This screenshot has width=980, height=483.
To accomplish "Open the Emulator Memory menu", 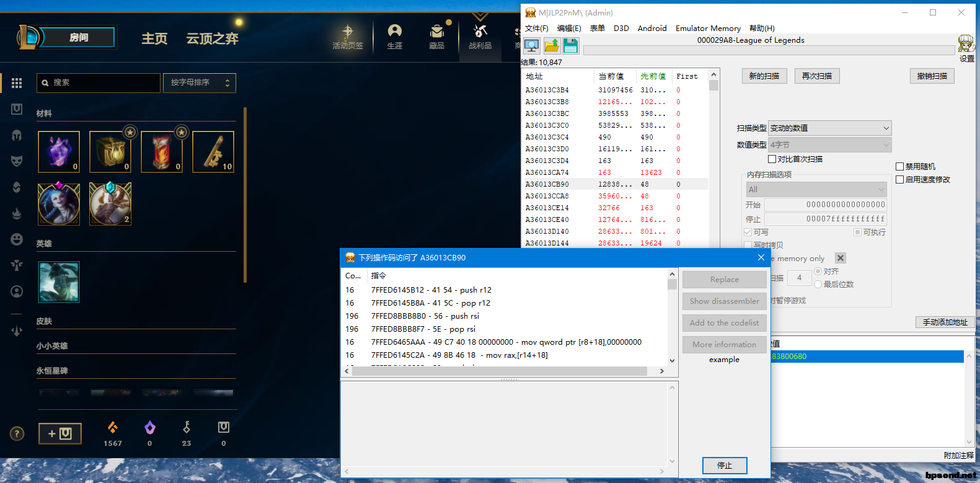I will pos(708,28).
